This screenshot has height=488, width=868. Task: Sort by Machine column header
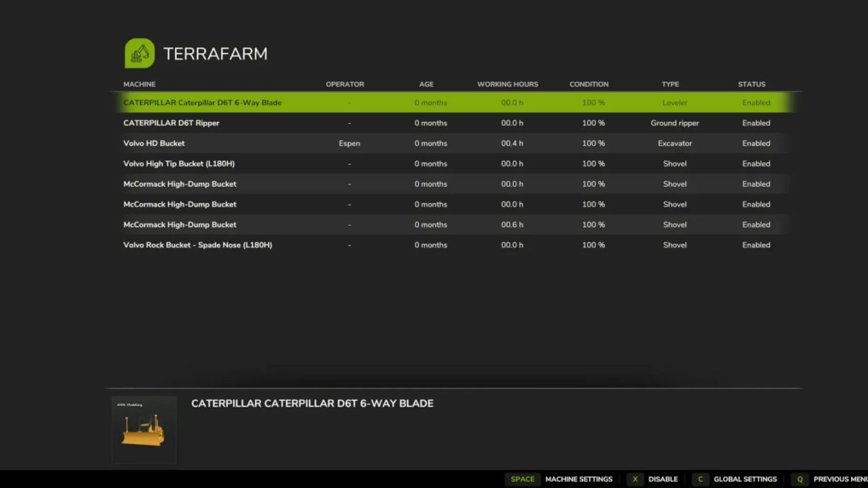[x=139, y=84]
